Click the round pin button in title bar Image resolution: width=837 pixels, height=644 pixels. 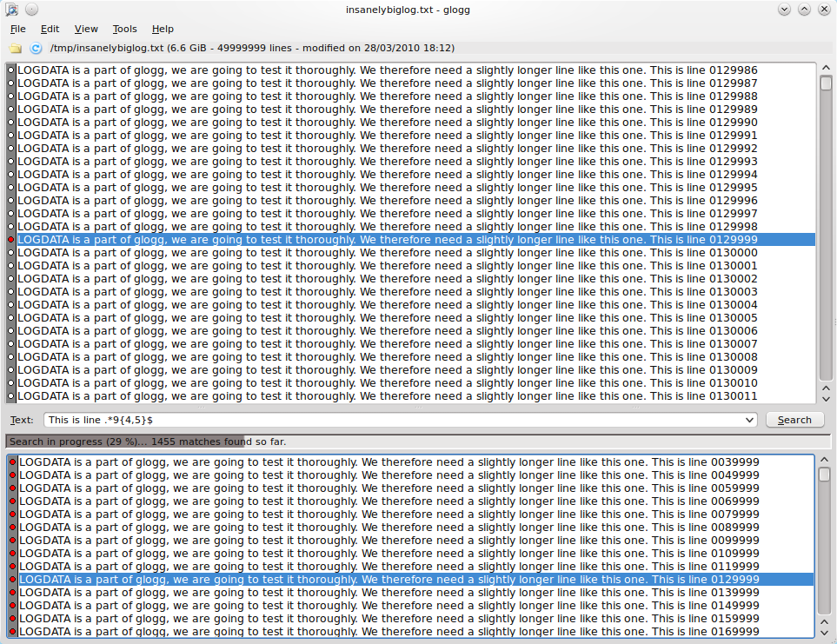tap(31, 10)
